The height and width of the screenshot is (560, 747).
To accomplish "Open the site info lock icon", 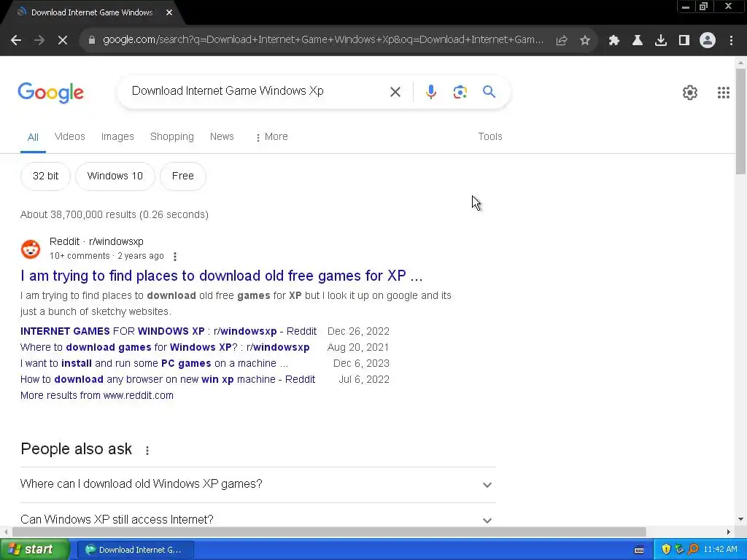I will click(92, 40).
